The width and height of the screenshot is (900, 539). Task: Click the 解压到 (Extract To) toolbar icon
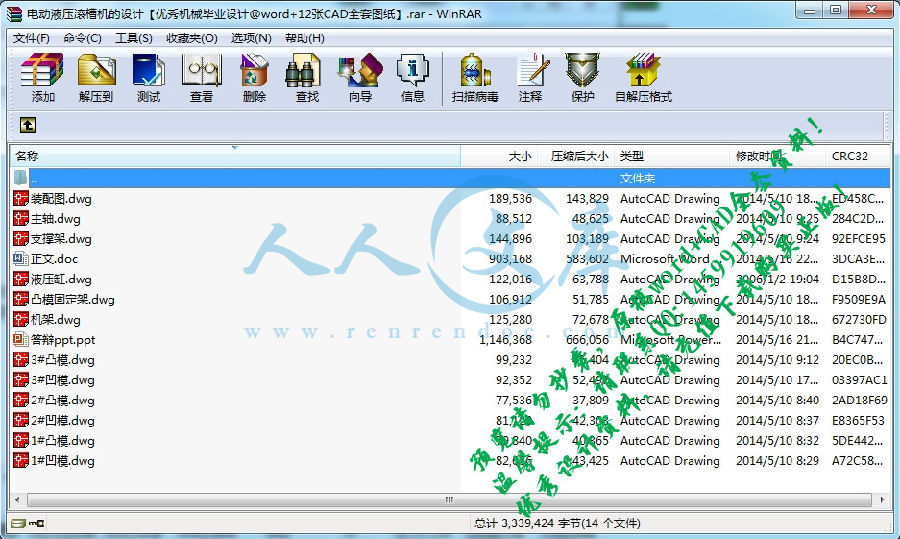(95, 71)
